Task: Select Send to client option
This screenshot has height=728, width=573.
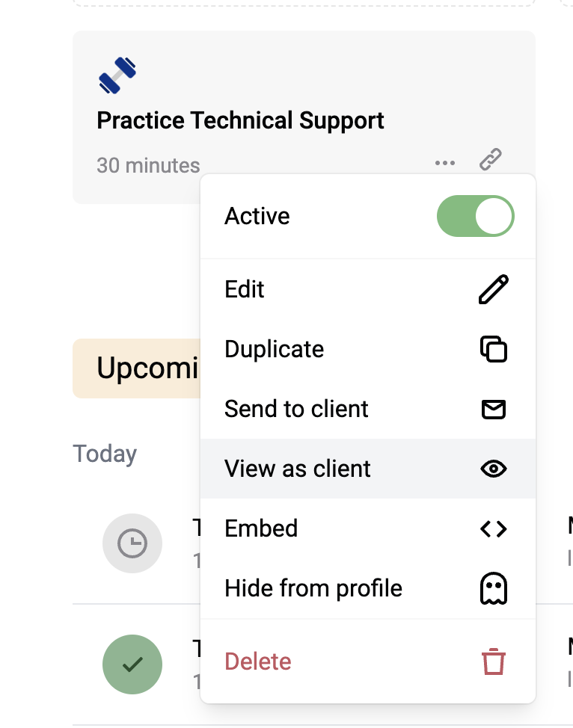Action: coord(368,409)
